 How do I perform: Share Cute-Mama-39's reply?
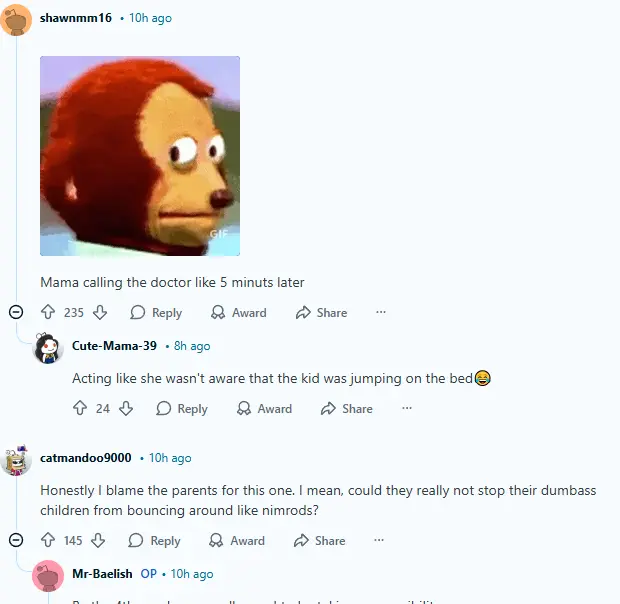(347, 408)
